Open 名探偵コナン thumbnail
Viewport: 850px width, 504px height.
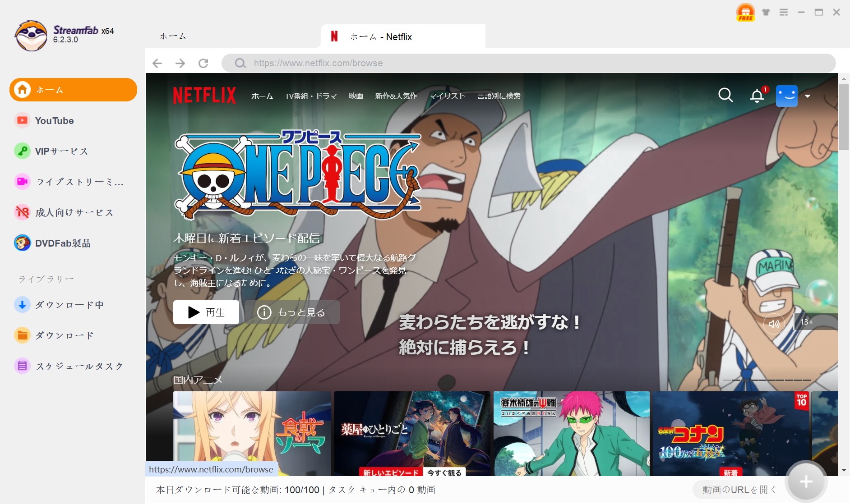click(x=731, y=434)
